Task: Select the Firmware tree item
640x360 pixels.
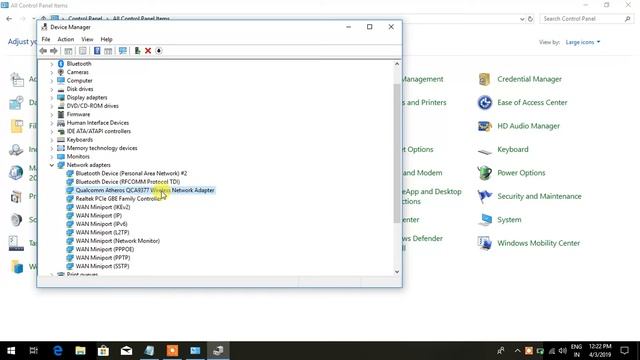Action: click(78, 114)
